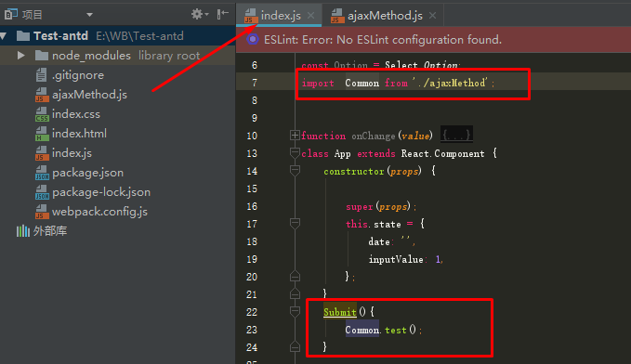Collapse Submit method fold marker at line 22
This screenshot has height=364, width=631.
295,312
